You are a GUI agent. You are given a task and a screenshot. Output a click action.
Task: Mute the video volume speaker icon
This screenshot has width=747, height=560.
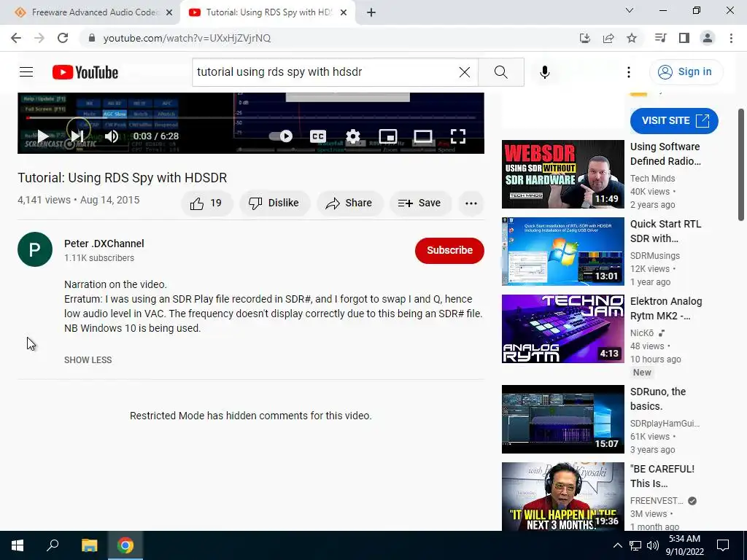coord(112,136)
